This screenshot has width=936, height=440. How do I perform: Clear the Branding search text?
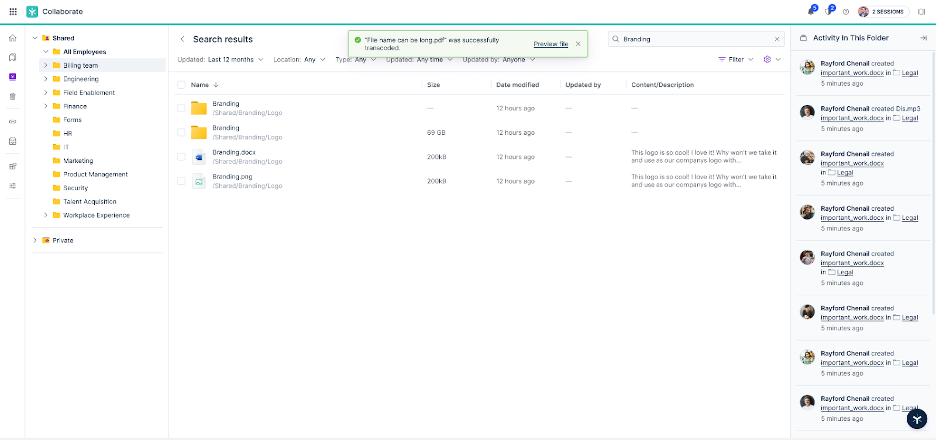(x=777, y=39)
